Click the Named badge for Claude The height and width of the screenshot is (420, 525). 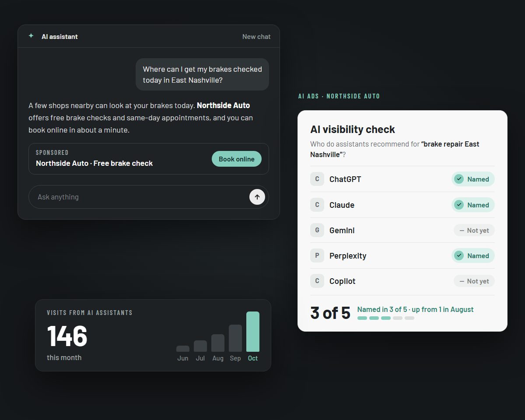coord(473,205)
